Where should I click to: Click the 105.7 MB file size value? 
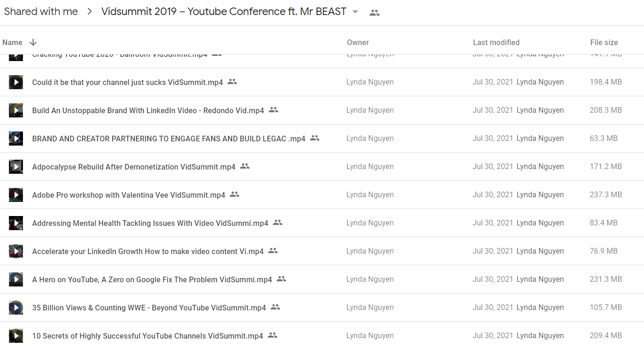pos(606,308)
